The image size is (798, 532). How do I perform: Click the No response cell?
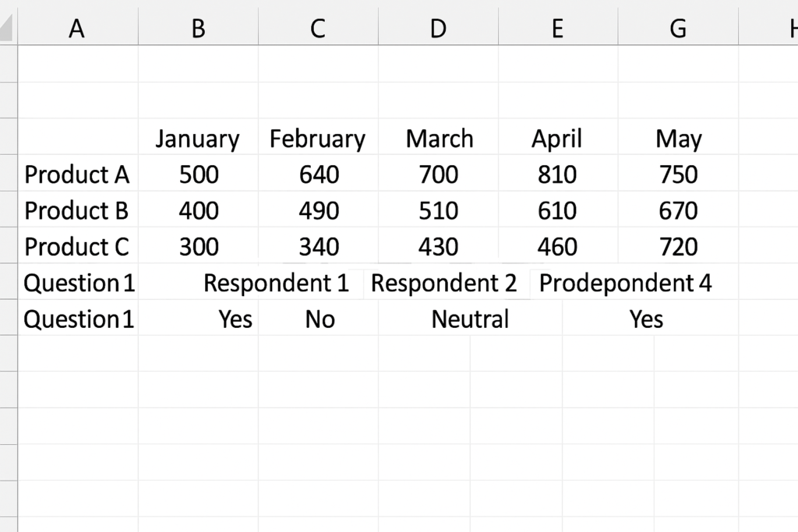(x=320, y=319)
